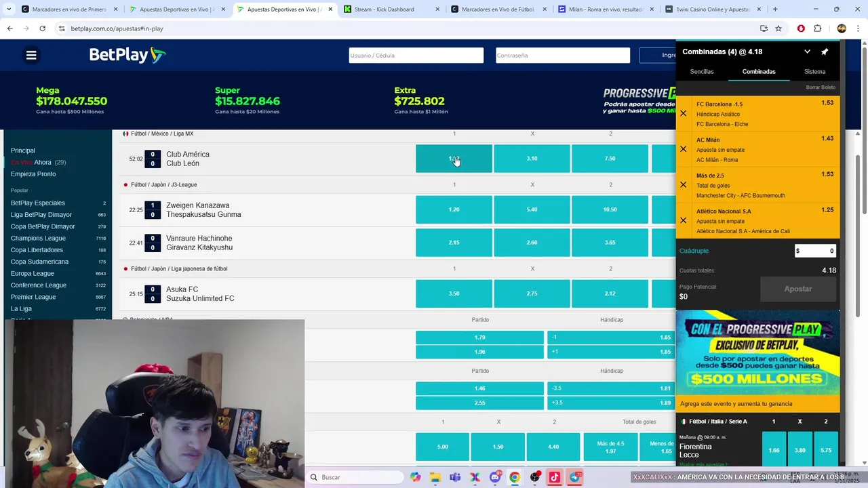Select the Combinadas tab
The height and width of the screenshot is (488, 868).
pos(759,71)
